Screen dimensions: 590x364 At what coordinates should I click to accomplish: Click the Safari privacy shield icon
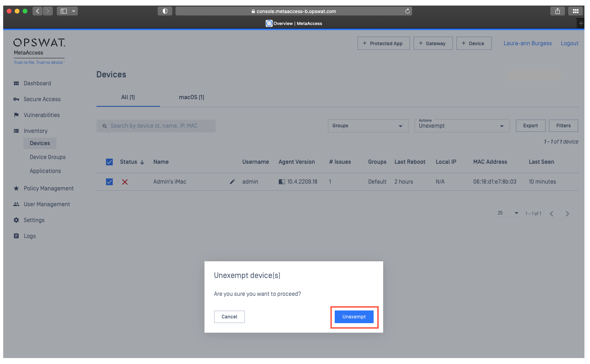(165, 11)
